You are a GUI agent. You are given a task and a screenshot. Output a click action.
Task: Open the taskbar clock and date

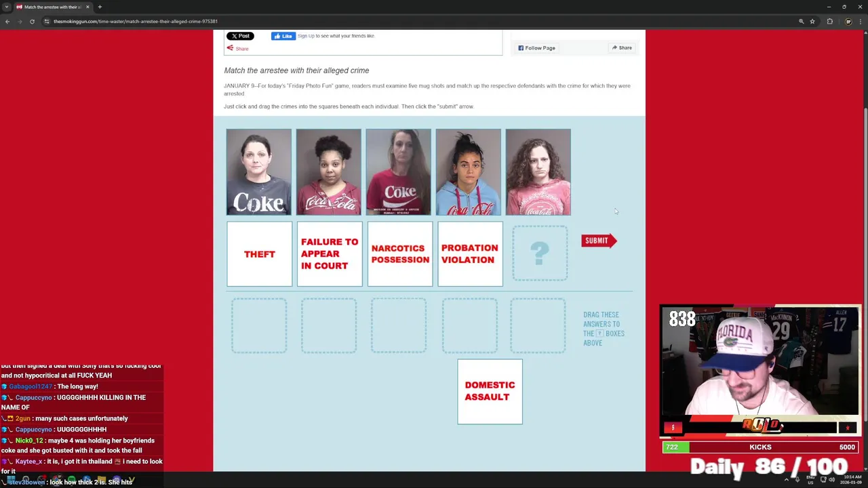850,480
